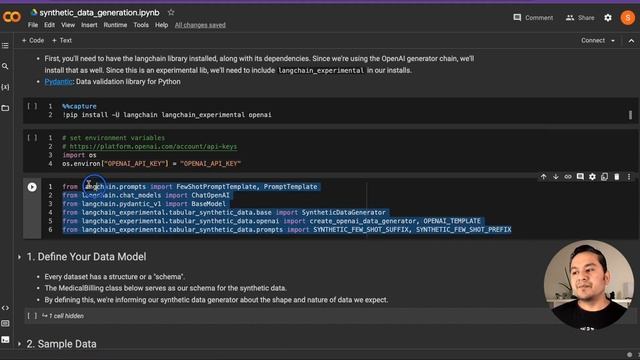Click the text %%capture in first cell

click(x=79, y=106)
